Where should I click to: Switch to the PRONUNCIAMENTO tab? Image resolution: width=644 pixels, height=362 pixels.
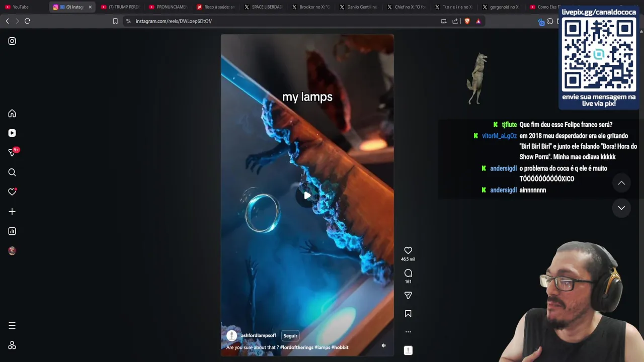168,7
